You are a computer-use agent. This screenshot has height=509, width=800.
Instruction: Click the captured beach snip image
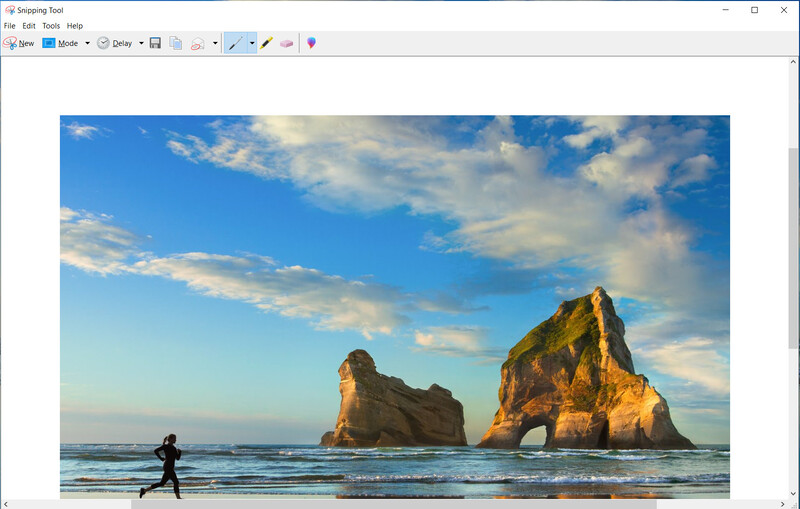395,307
